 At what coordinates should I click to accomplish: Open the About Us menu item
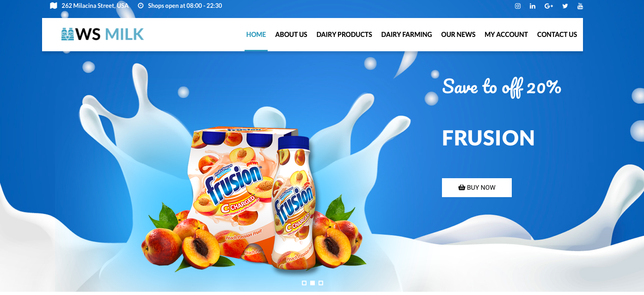[x=291, y=35]
